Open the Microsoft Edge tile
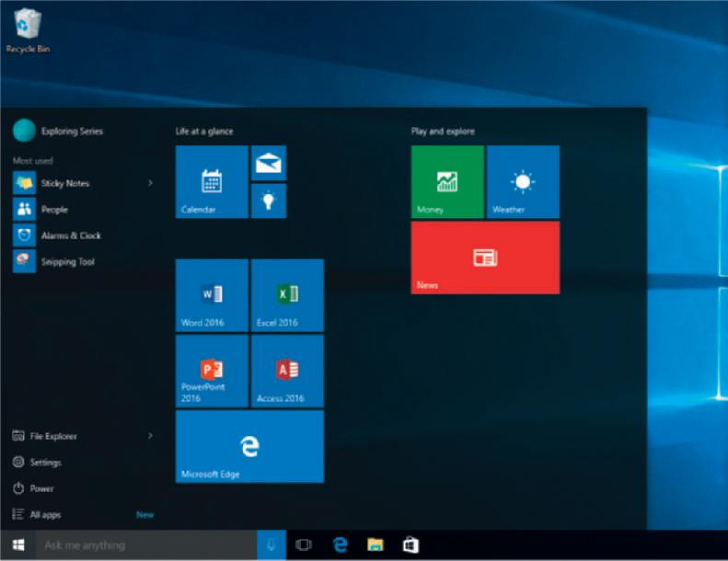The width and height of the screenshot is (728, 561). (x=249, y=446)
